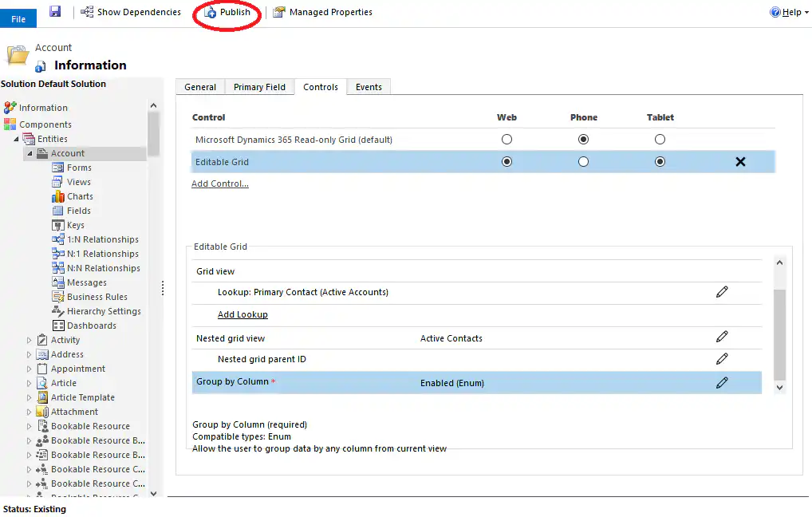Edit the Group by Column property pencil
This screenshot has height=517, width=812.
723,383
